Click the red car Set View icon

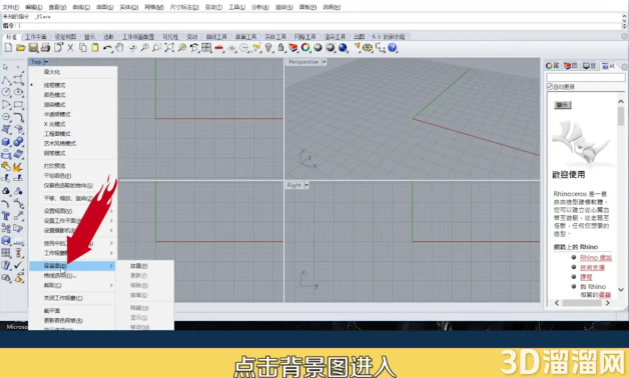[219, 48]
